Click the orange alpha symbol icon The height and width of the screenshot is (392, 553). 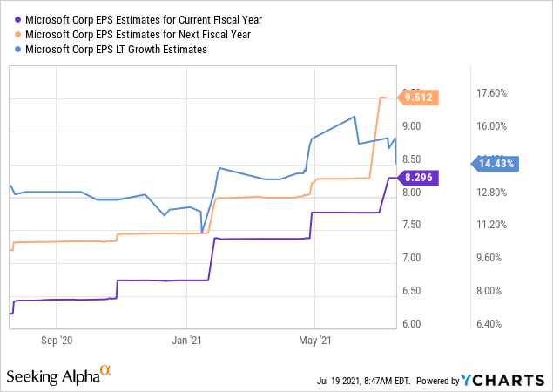coord(106,370)
